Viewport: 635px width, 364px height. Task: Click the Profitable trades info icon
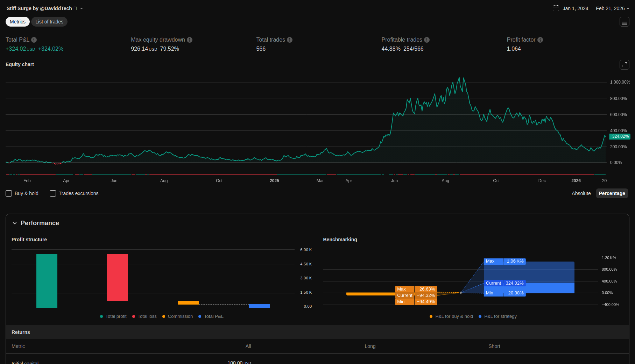427,40
